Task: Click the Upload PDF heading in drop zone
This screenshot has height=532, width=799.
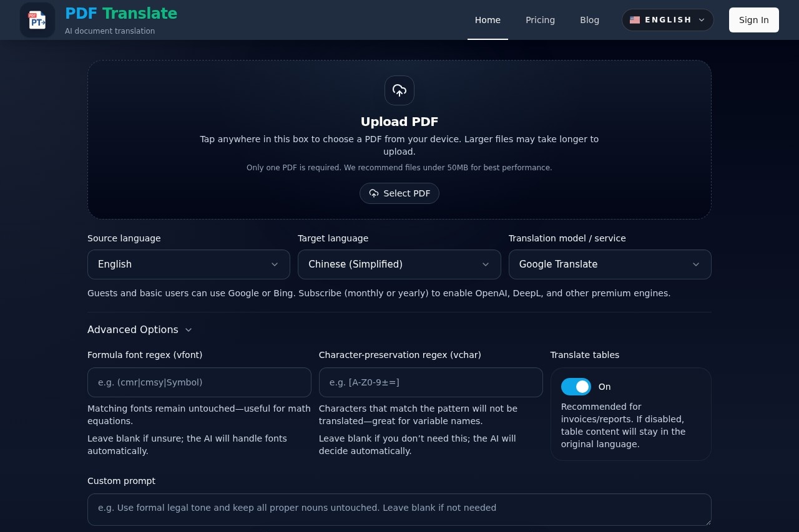Action: coord(399,122)
